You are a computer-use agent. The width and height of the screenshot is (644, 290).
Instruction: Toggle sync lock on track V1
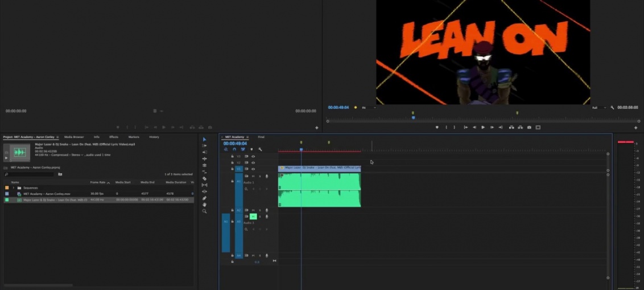click(x=246, y=169)
